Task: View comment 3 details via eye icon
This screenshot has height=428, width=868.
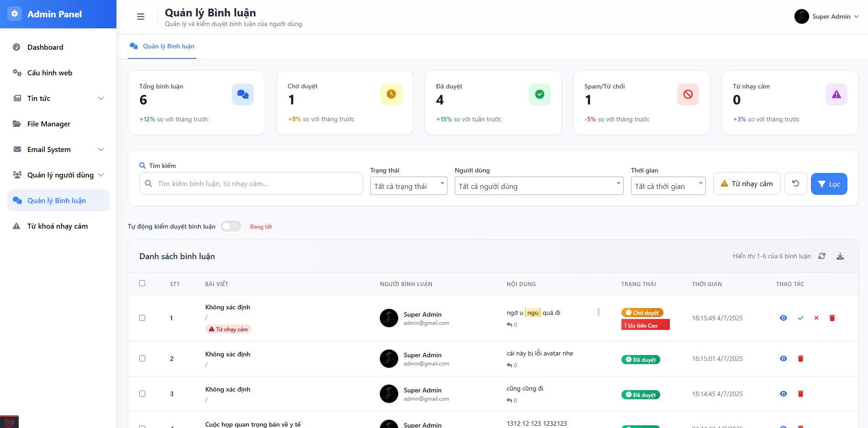Action: (x=784, y=394)
